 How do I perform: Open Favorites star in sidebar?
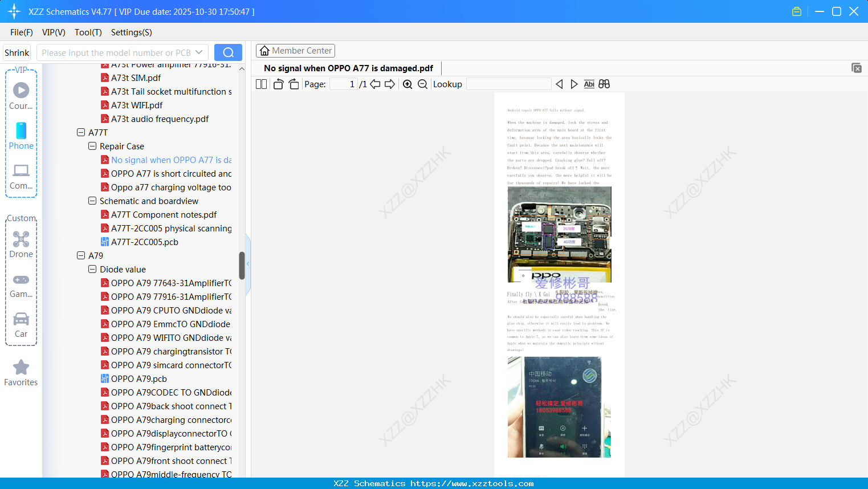click(21, 373)
